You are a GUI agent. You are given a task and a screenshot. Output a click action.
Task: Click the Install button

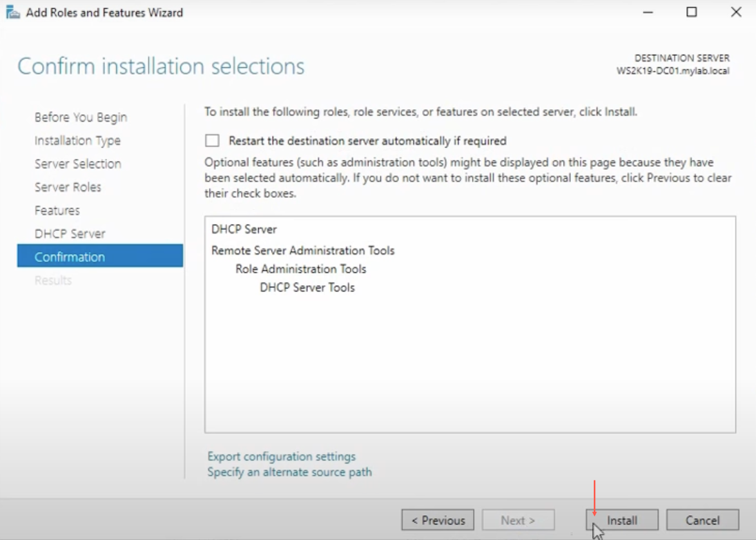pyautogui.click(x=621, y=520)
